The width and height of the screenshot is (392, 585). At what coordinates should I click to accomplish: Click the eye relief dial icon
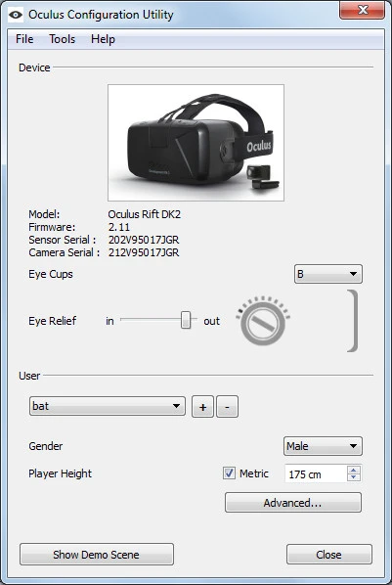(263, 321)
